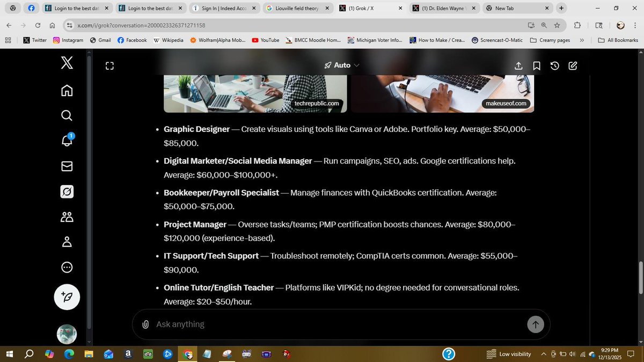The image size is (644, 362).
Task: Open the makeuseof.com image source
Action: pos(505,103)
